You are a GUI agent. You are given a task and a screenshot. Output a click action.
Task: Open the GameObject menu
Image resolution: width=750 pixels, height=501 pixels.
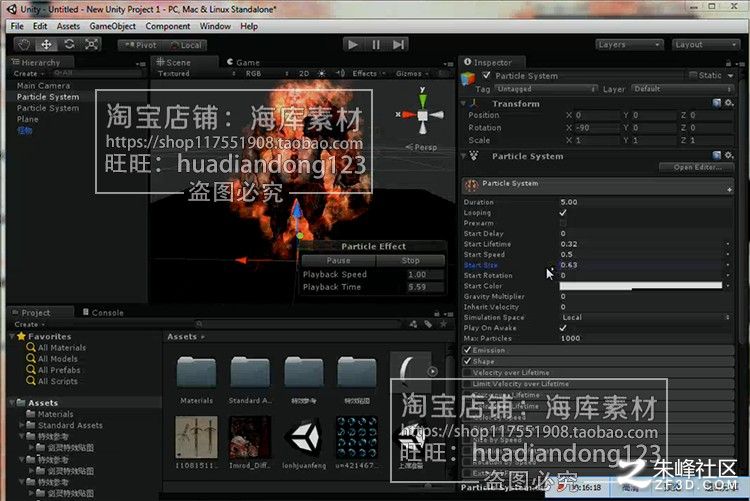pyautogui.click(x=112, y=26)
